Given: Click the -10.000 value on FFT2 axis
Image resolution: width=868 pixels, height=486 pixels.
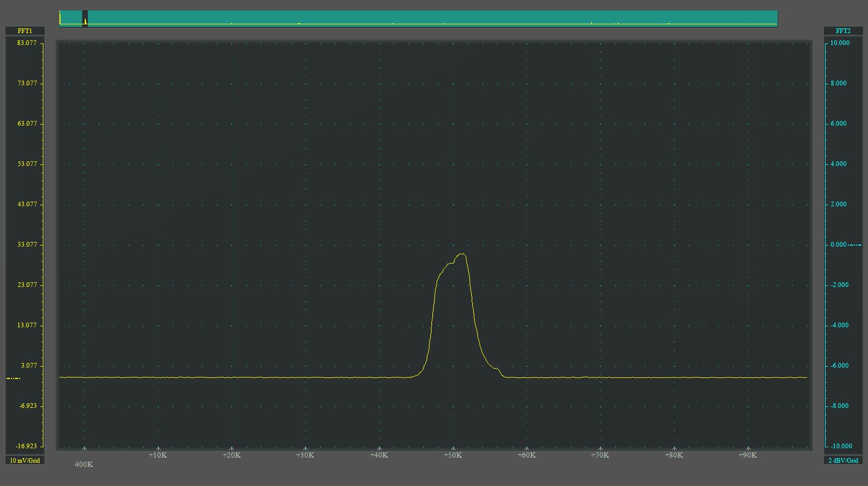Looking at the screenshot, I should [x=841, y=446].
